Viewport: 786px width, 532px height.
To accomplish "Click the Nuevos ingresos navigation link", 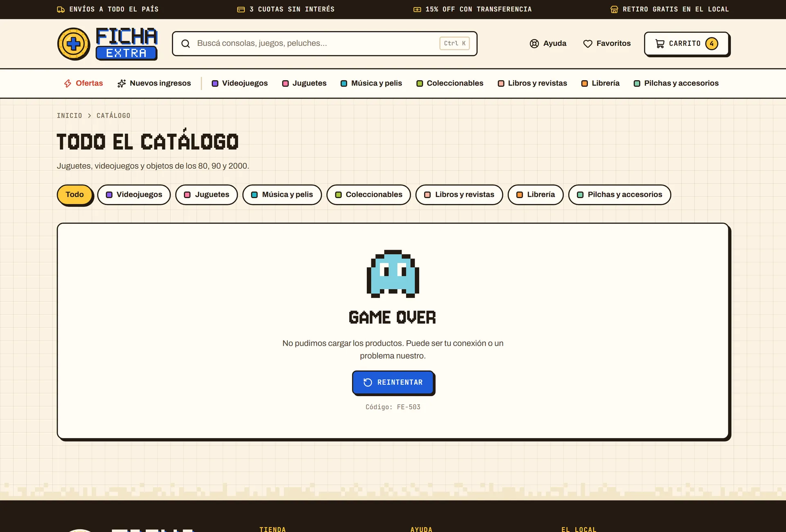I will [x=154, y=83].
